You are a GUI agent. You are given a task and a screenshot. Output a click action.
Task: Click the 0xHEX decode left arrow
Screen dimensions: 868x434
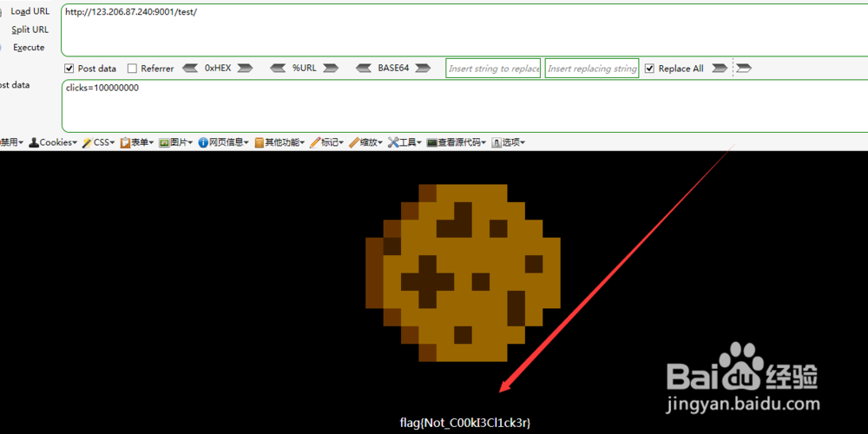[x=190, y=68]
